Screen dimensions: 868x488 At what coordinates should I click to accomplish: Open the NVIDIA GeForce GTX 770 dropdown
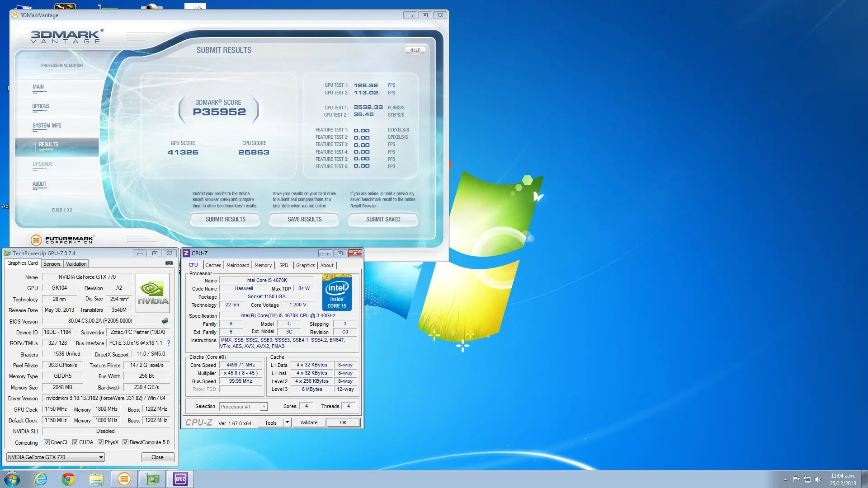pos(55,457)
